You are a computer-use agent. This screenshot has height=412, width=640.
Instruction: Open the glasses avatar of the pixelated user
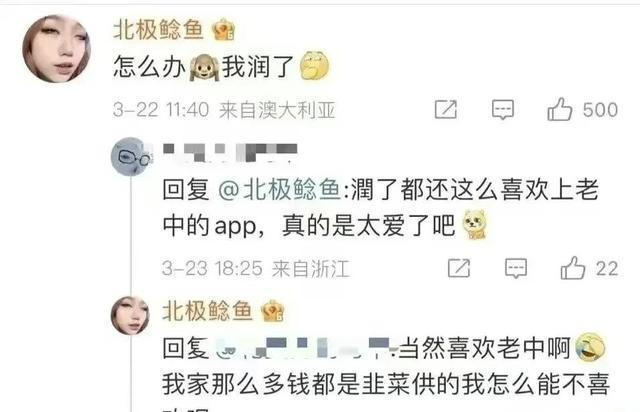[x=131, y=157]
